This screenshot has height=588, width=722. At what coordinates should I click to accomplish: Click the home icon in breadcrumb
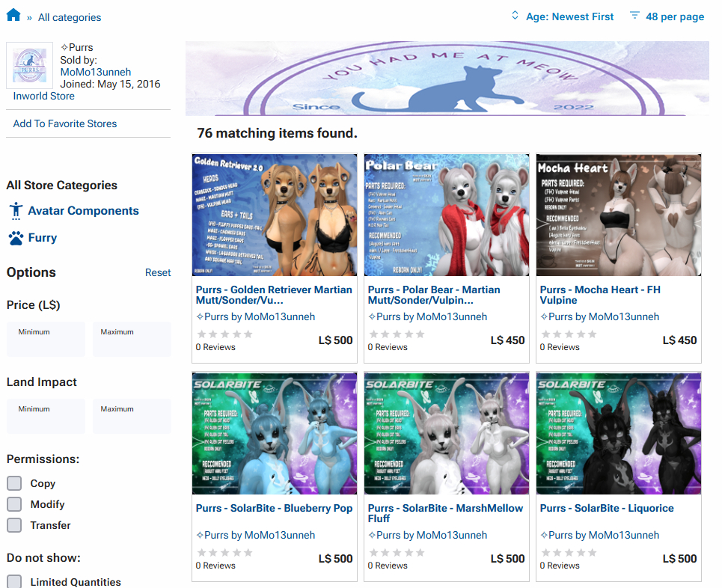[13, 15]
